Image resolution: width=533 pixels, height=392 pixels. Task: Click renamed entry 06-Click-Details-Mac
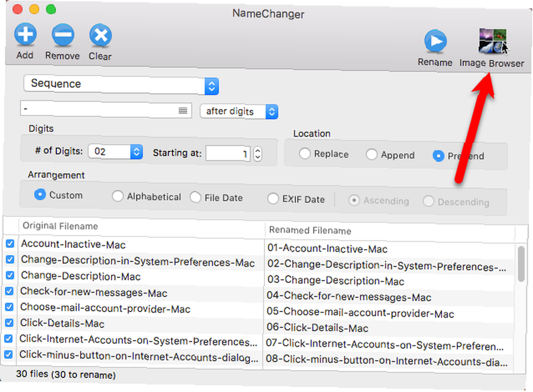tap(318, 328)
